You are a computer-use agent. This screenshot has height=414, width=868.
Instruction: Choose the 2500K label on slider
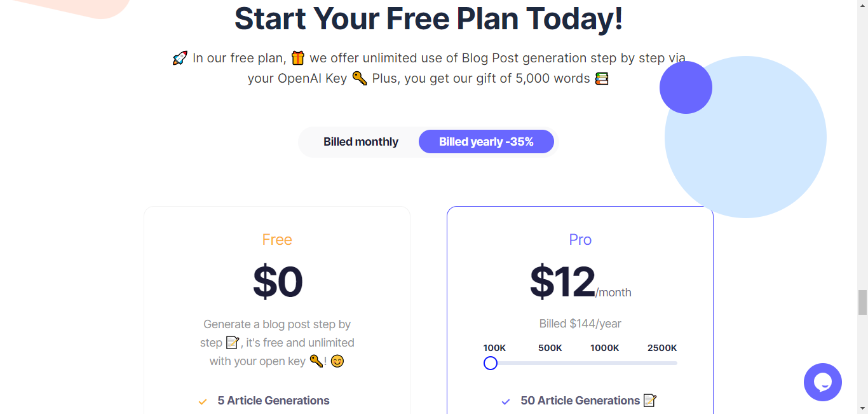pyautogui.click(x=662, y=348)
